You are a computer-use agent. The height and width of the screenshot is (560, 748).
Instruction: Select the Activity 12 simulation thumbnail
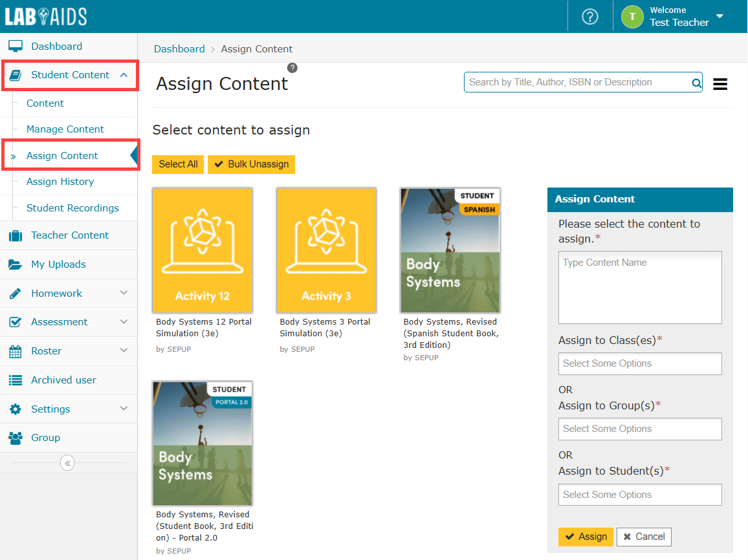coord(203,250)
